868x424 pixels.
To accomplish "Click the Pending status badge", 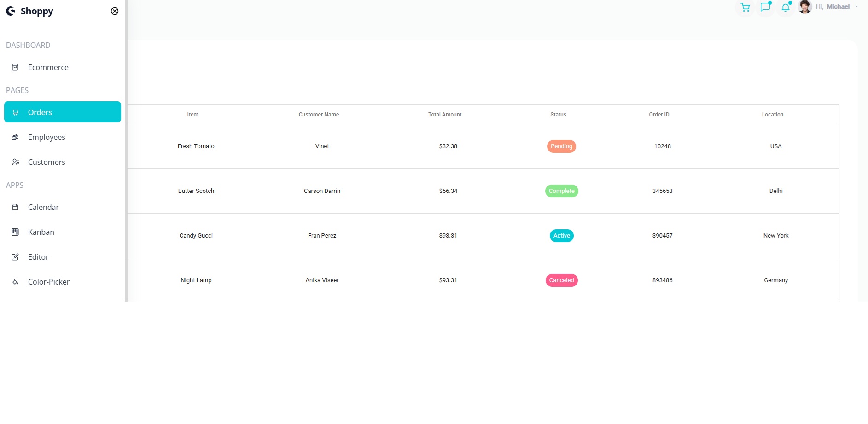I will [x=561, y=146].
